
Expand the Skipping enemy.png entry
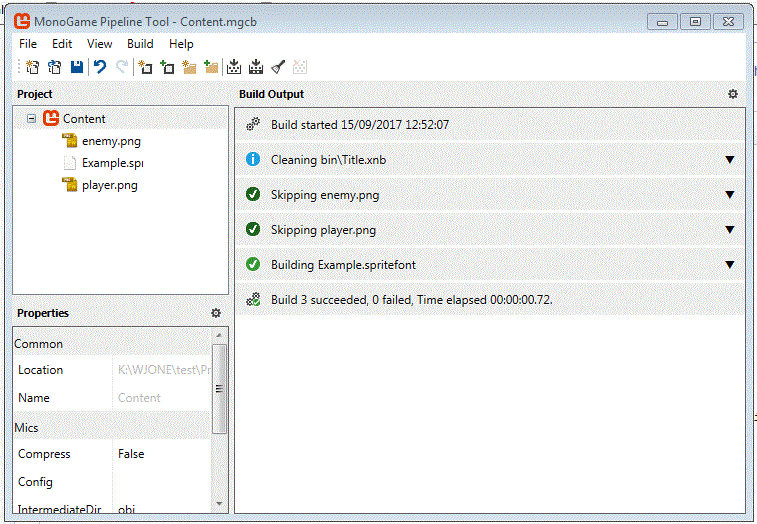729,195
